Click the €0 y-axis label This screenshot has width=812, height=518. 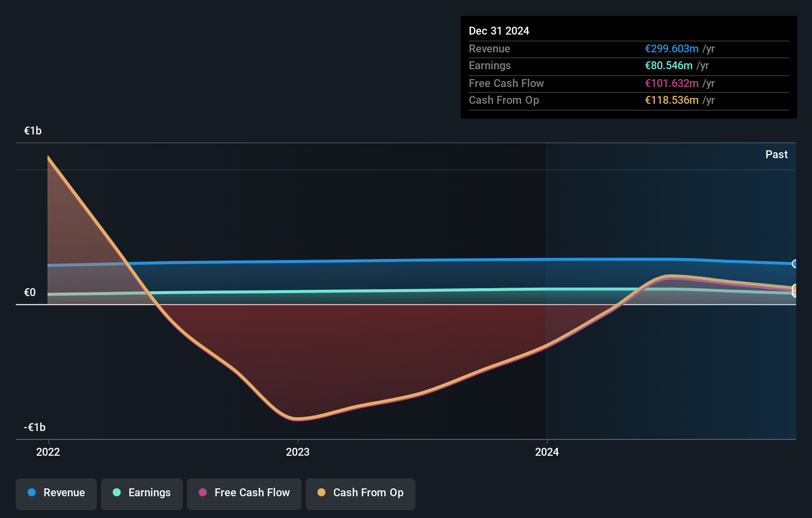pos(30,292)
